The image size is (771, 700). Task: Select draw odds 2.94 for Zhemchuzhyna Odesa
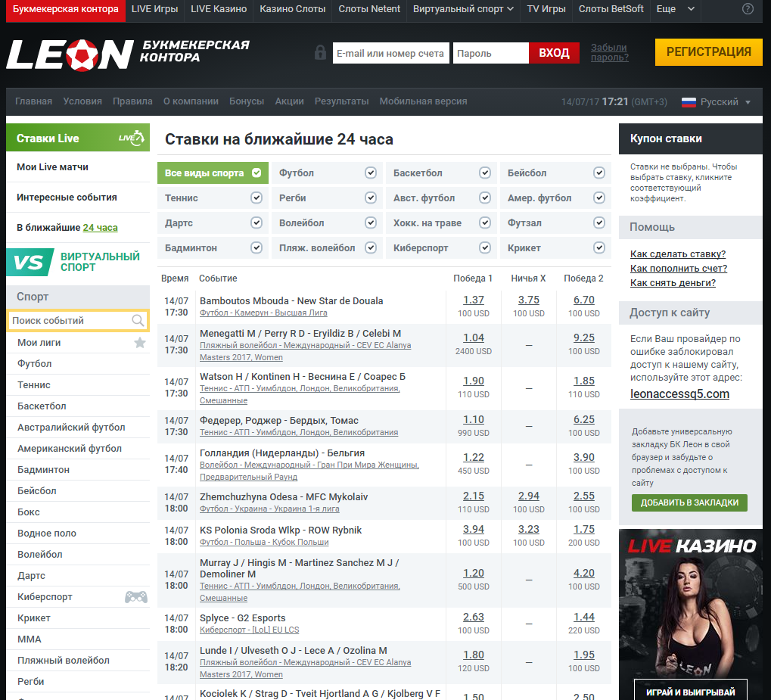(529, 496)
